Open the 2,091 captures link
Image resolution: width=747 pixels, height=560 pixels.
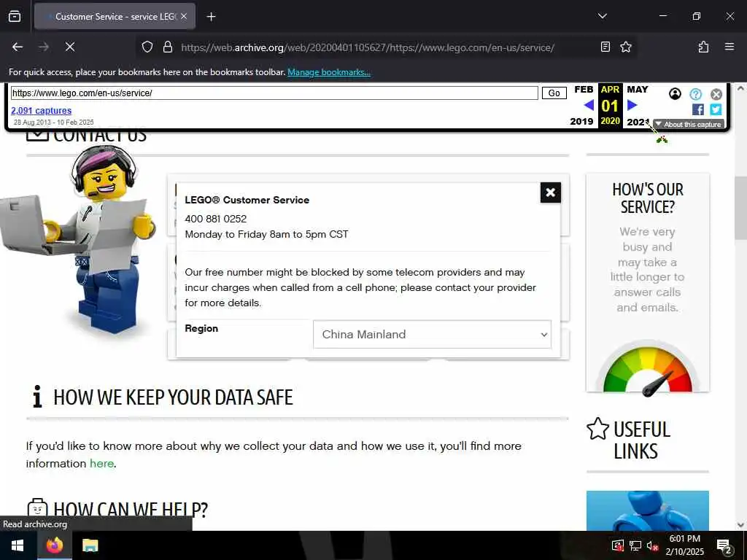(41, 111)
